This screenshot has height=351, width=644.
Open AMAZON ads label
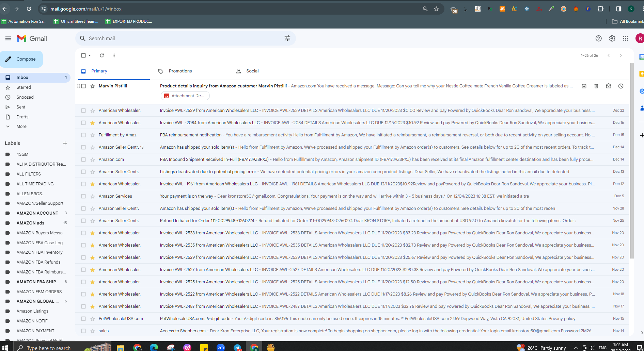coord(30,223)
